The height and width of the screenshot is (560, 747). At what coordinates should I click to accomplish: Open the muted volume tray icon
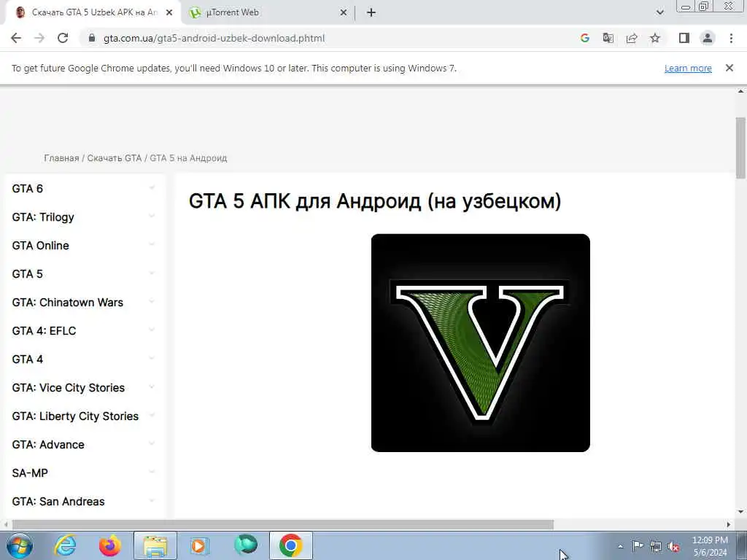673,547
